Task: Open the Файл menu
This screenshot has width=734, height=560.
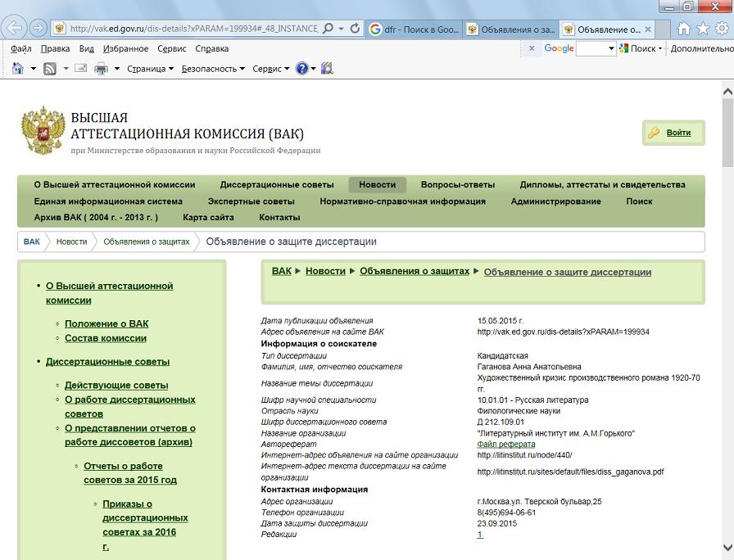Action: click(20, 48)
